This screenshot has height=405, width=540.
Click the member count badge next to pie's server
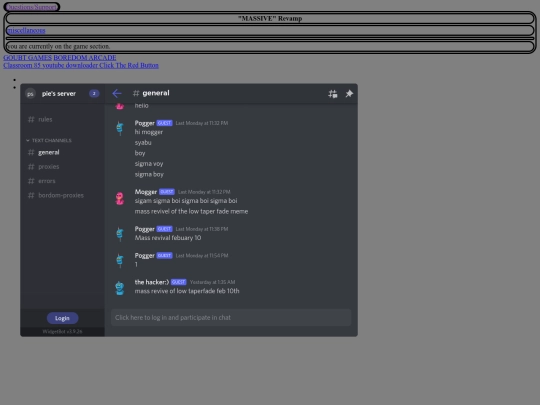tap(94, 93)
